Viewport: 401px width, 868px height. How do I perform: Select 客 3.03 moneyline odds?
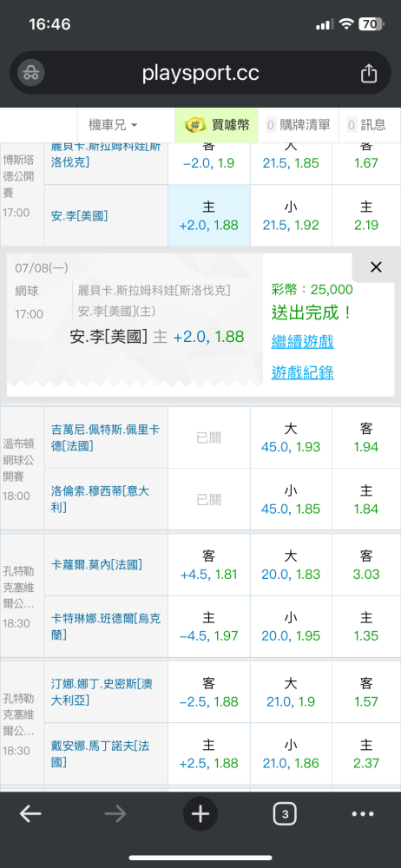366,565
